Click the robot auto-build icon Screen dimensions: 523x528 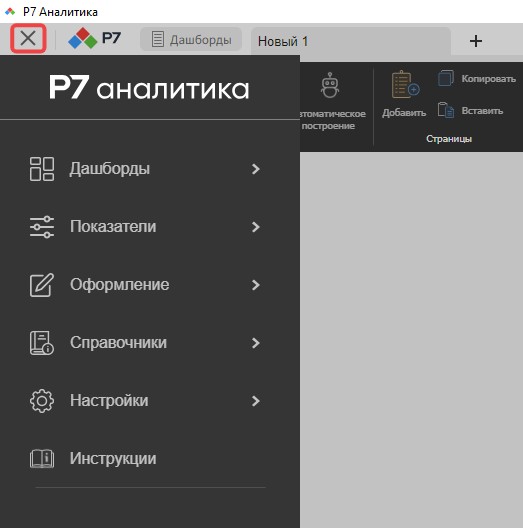coord(330,85)
